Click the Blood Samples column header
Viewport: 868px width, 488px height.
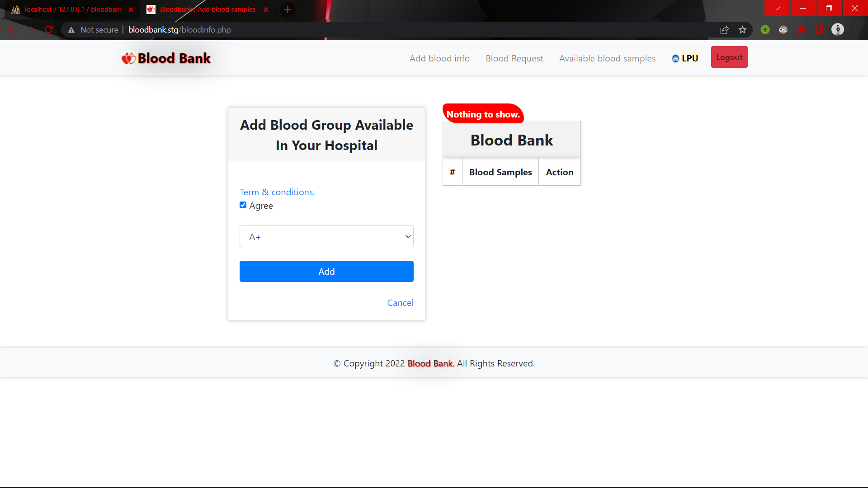coord(500,172)
